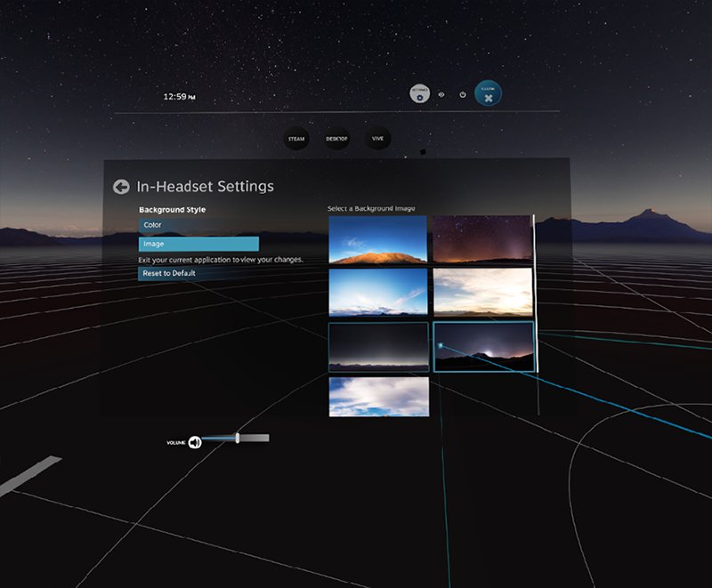
Task: Select Color background style
Action: click(x=198, y=225)
